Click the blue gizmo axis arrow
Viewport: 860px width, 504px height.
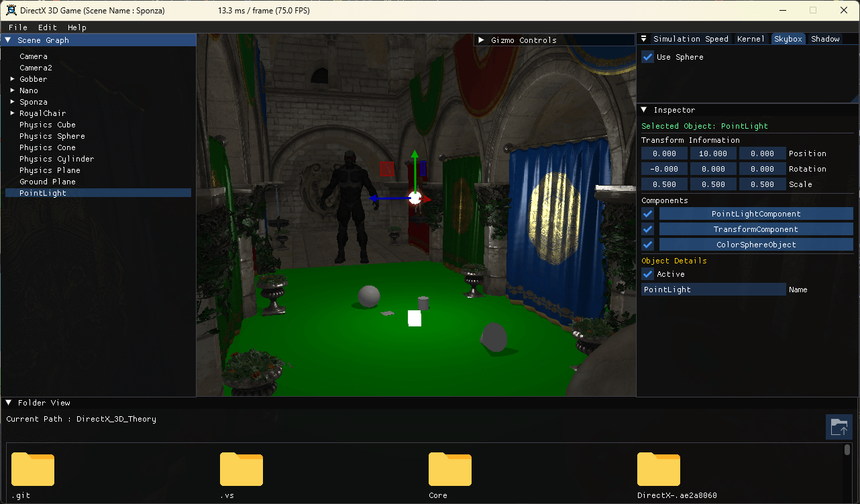(x=382, y=198)
